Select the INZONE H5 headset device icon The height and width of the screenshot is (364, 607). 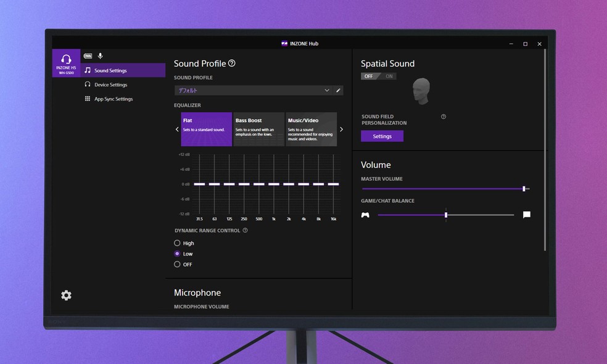[x=66, y=63]
